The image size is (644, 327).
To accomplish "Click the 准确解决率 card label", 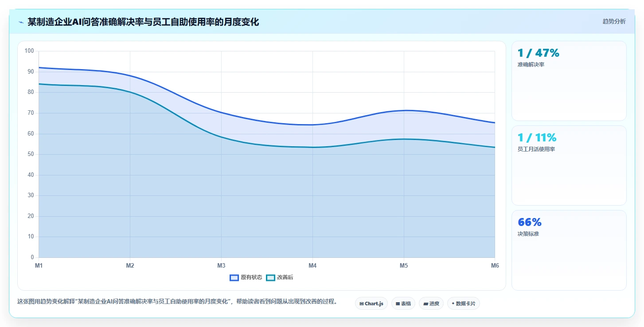I will click(x=531, y=65).
